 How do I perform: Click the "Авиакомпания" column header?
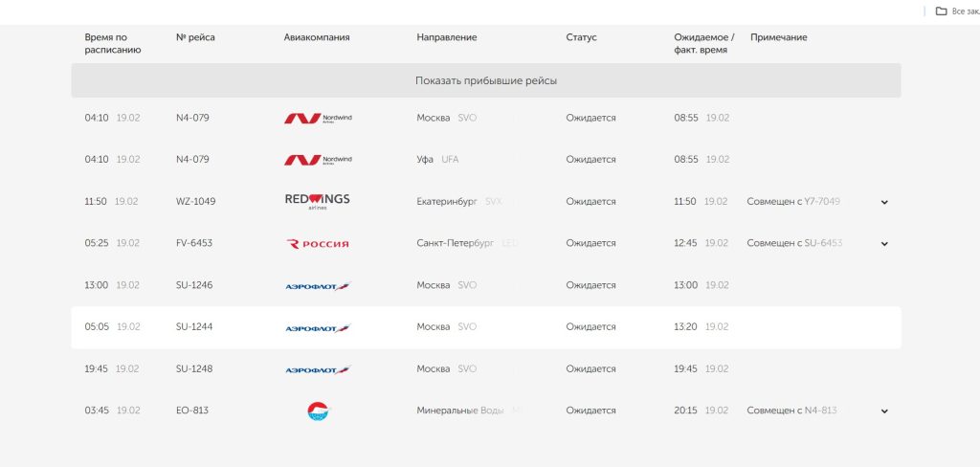317,37
